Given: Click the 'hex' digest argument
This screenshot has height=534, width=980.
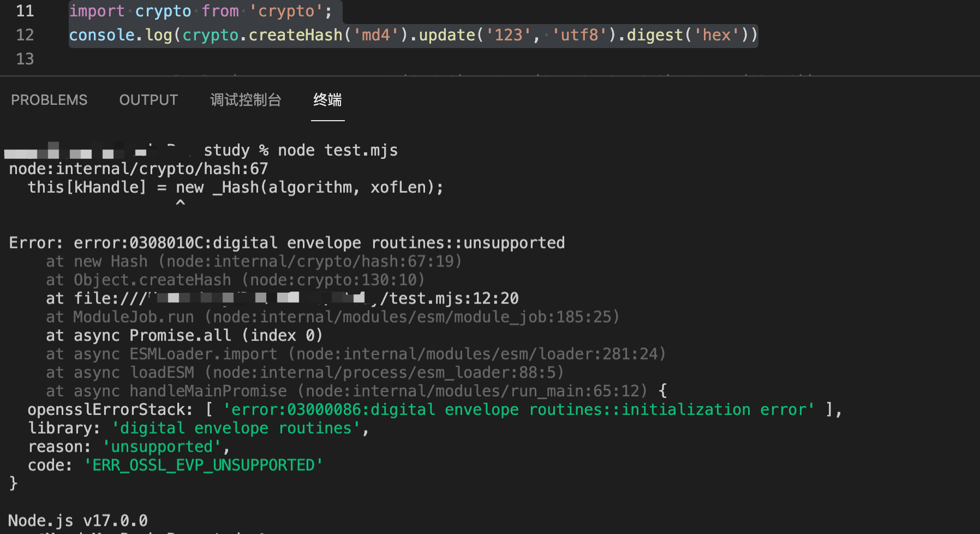Looking at the screenshot, I should pos(716,35).
